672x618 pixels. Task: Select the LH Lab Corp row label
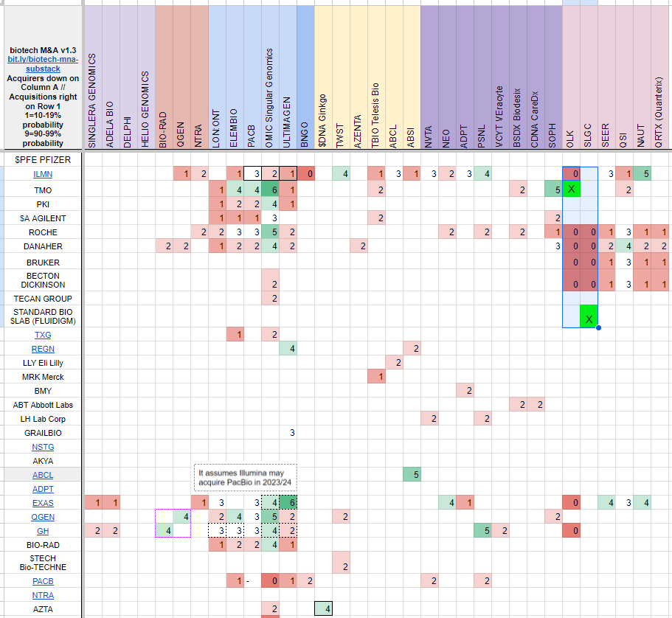43,419
